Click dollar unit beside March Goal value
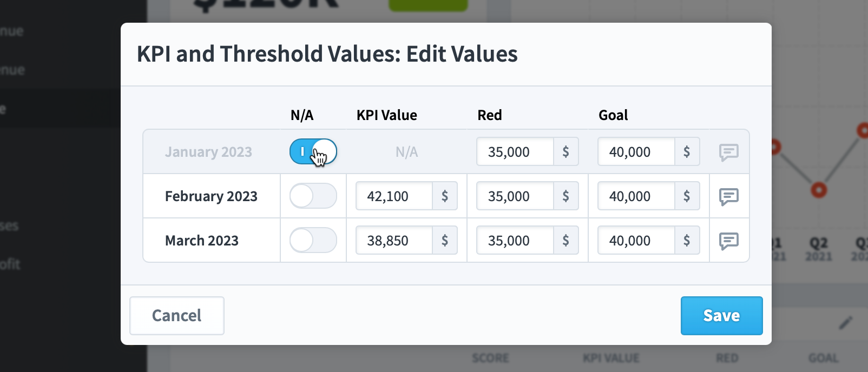Viewport: 868px width, 372px height. (687, 240)
